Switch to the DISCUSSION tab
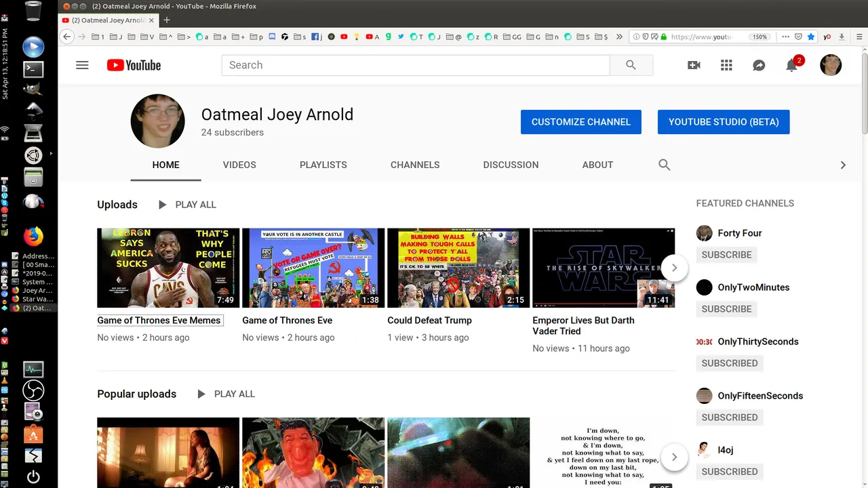868x488 pixels. coord(511,165)
